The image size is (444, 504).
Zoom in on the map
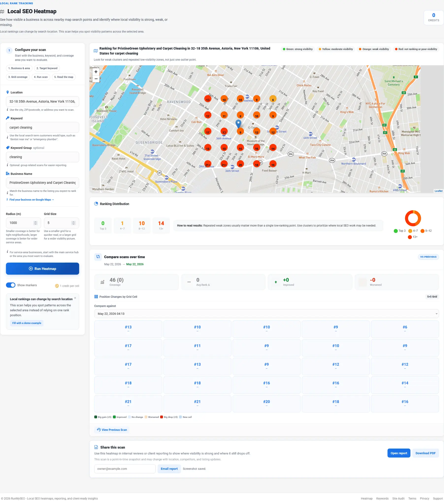[96, 72]
